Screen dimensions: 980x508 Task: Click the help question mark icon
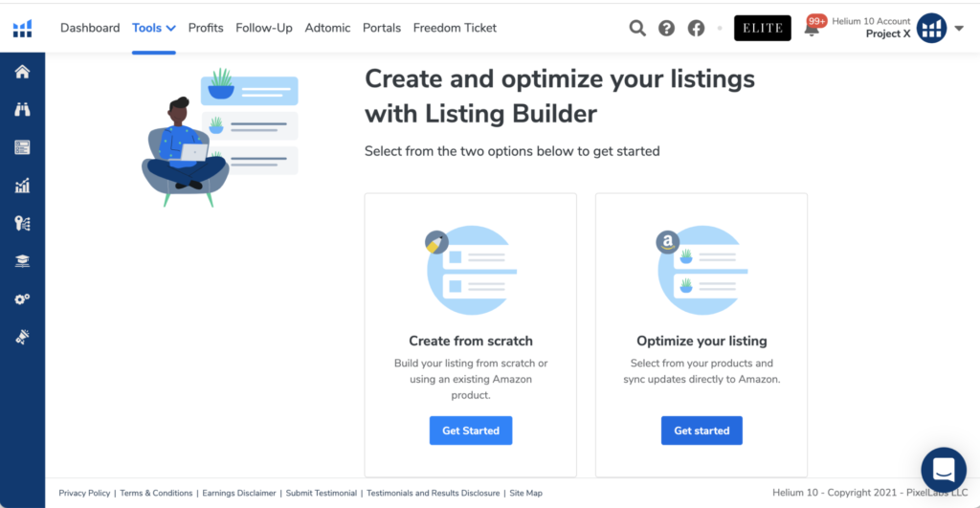pyautogui.click(x=666, y=28)
